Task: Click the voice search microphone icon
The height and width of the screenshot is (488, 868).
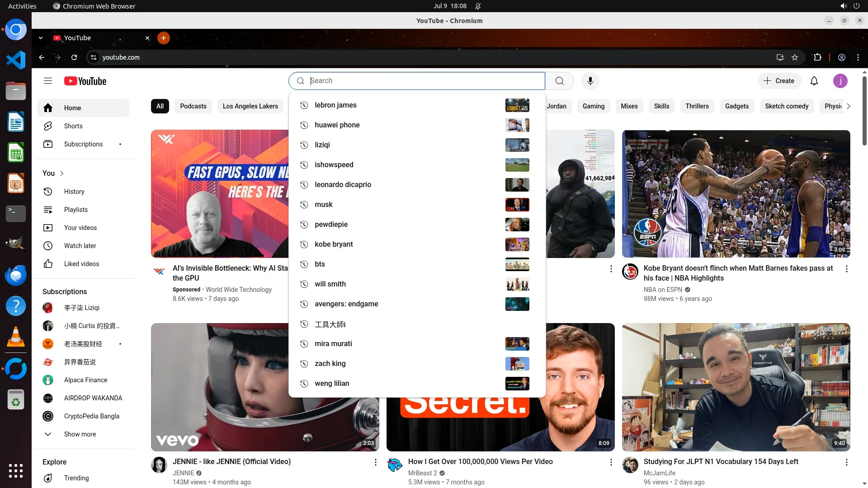Action: (x=590, y=81)
